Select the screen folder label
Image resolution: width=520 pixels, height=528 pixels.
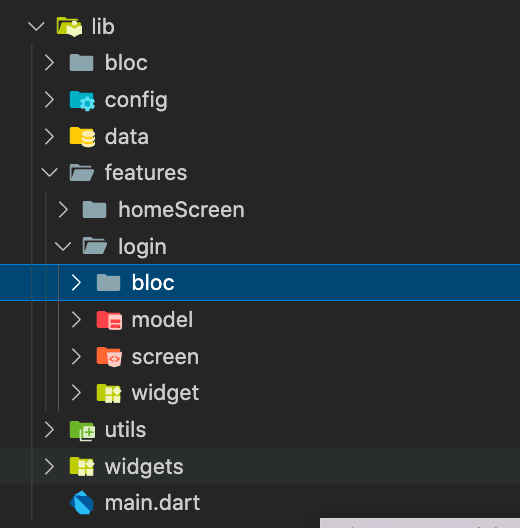tap(165, 357)
